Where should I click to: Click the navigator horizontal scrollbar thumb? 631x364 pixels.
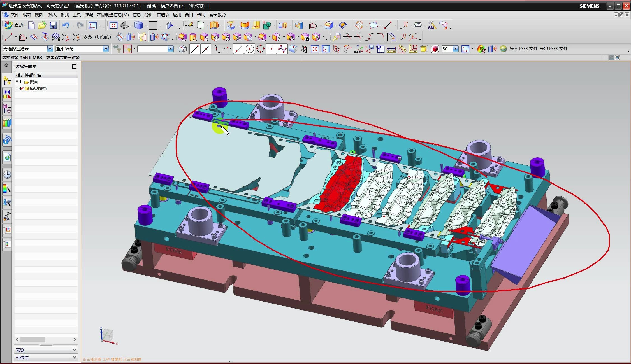coord(33,339)
